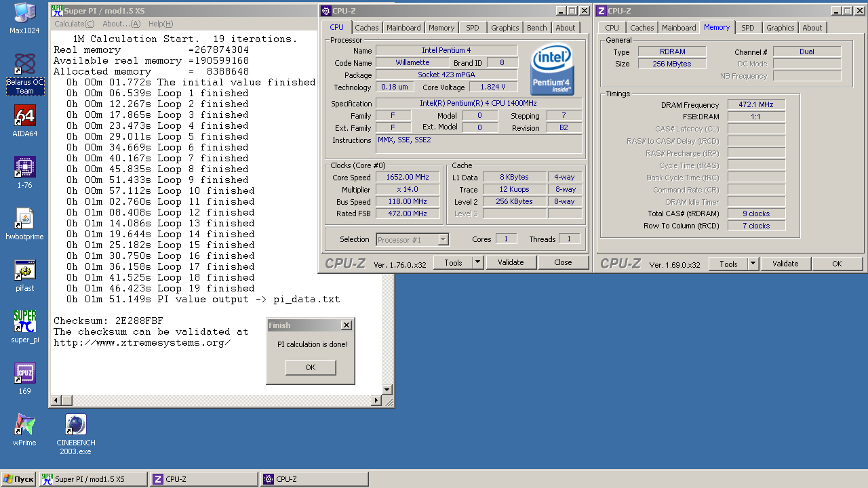The width and height of the screenshot is (868, 488).
Task: Click Super PI horizontal scrollbar right arrow
Action: pyautogui.click(x=377, y=401)
